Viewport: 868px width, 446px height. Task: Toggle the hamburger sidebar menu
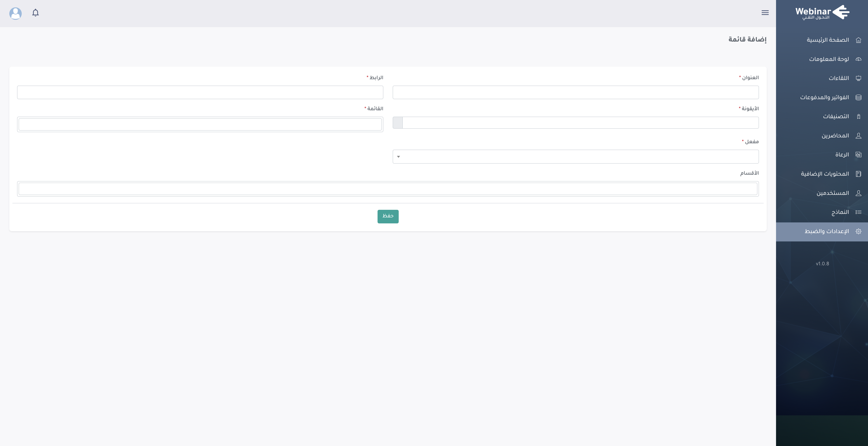coord(765,13)
